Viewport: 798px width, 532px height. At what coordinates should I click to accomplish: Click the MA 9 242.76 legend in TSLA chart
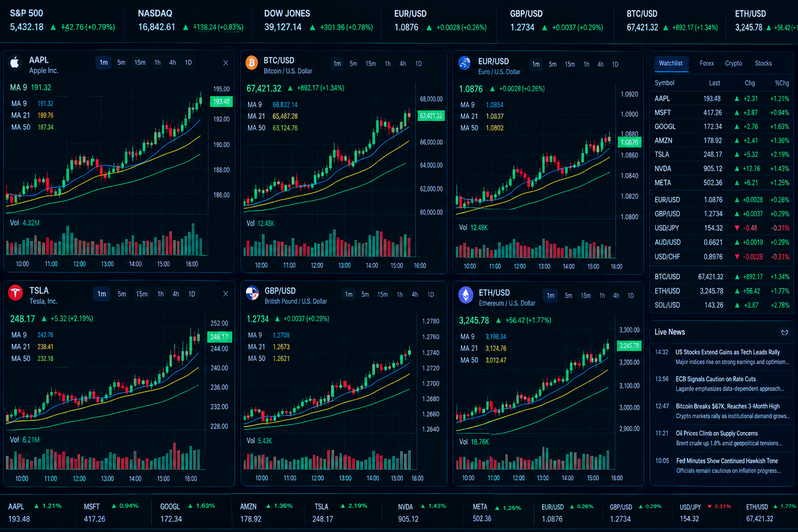click(33, 334)
